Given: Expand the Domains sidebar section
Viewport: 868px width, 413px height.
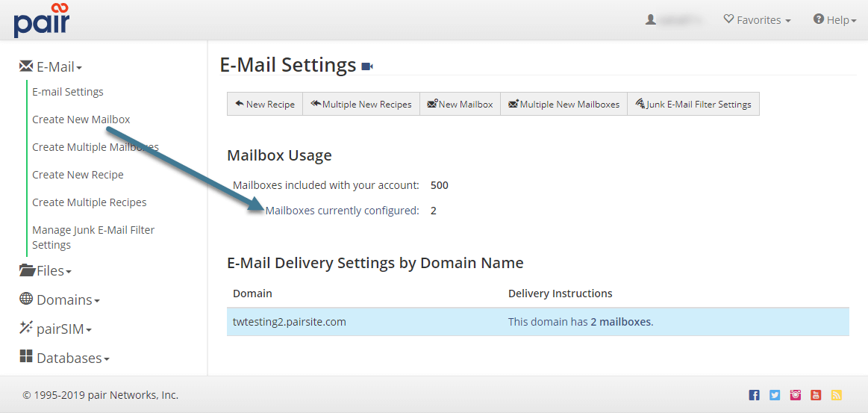Looking at the screenshot, I should click(59, 299).
